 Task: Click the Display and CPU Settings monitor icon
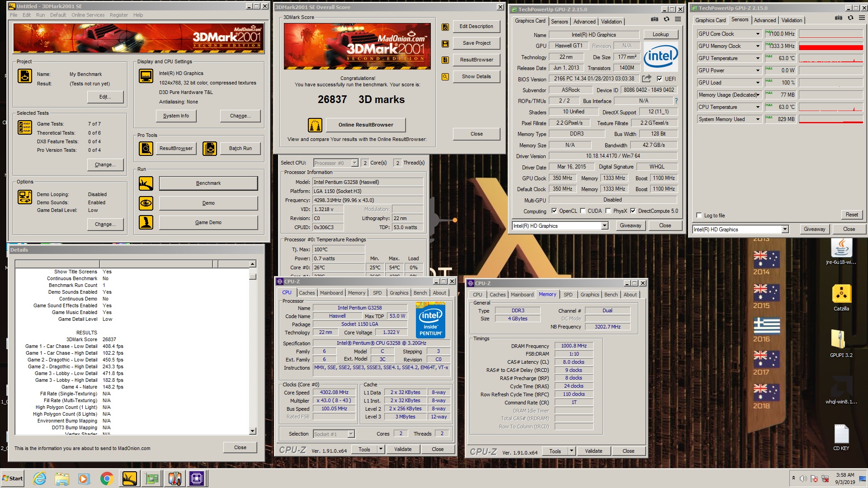(x=146, y=76)
